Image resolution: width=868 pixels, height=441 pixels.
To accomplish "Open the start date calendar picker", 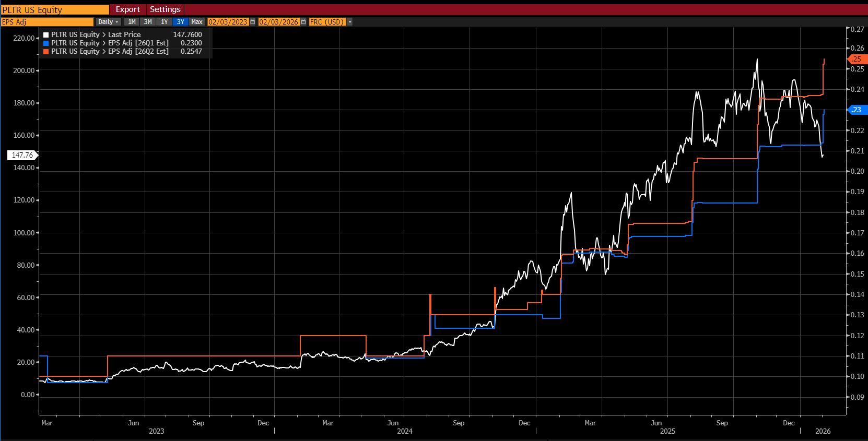I will click(253, 22).
